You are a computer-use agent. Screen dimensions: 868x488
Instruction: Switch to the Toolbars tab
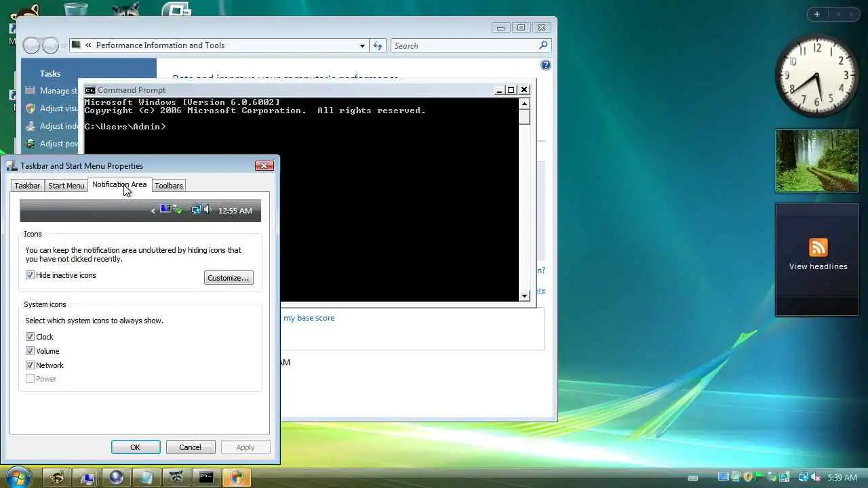click(x=169, y=186)
